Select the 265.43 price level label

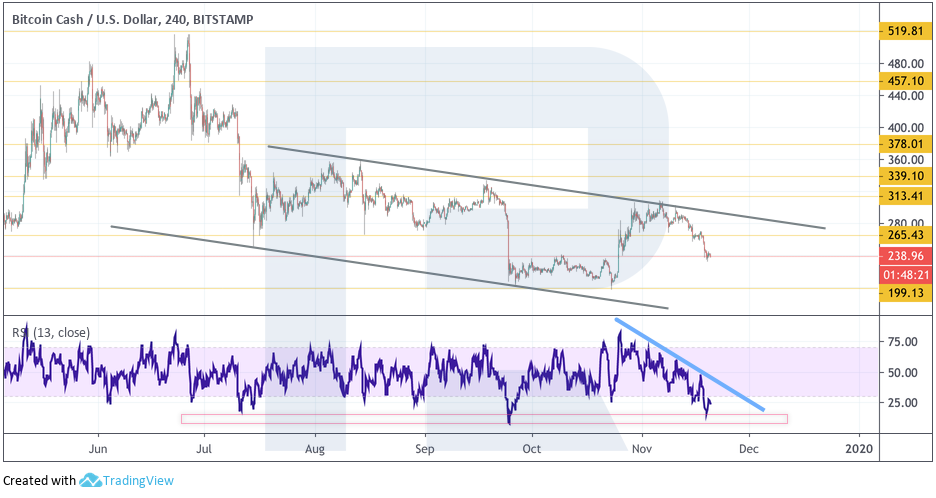pyautogui.click(x=905, y=235)
